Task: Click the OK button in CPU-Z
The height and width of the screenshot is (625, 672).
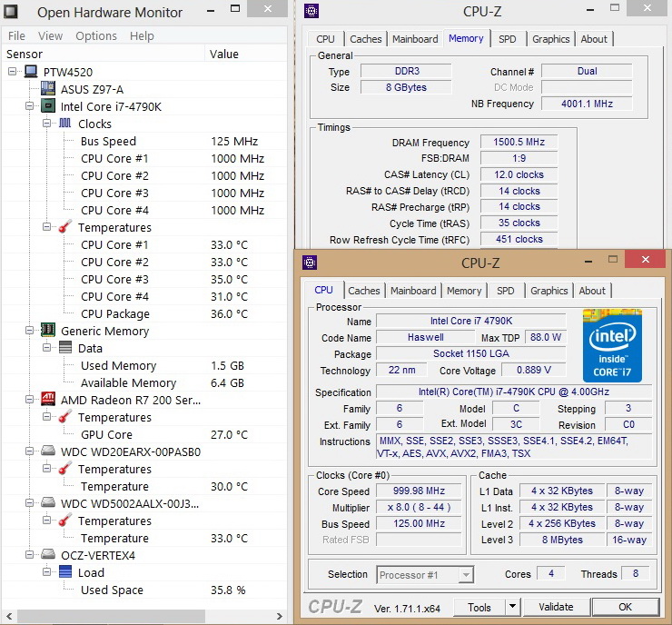Action: pos(625,607)
